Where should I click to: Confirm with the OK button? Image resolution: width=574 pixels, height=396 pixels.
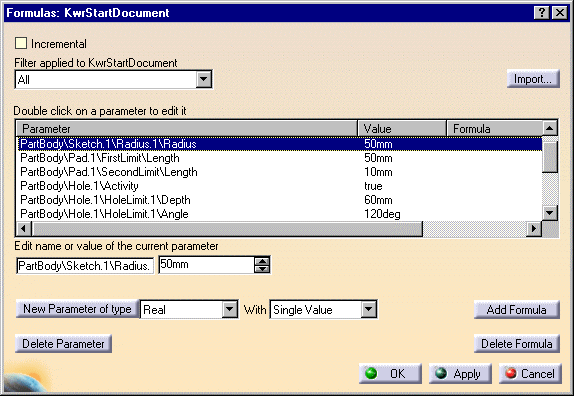[x=390, y=374]
